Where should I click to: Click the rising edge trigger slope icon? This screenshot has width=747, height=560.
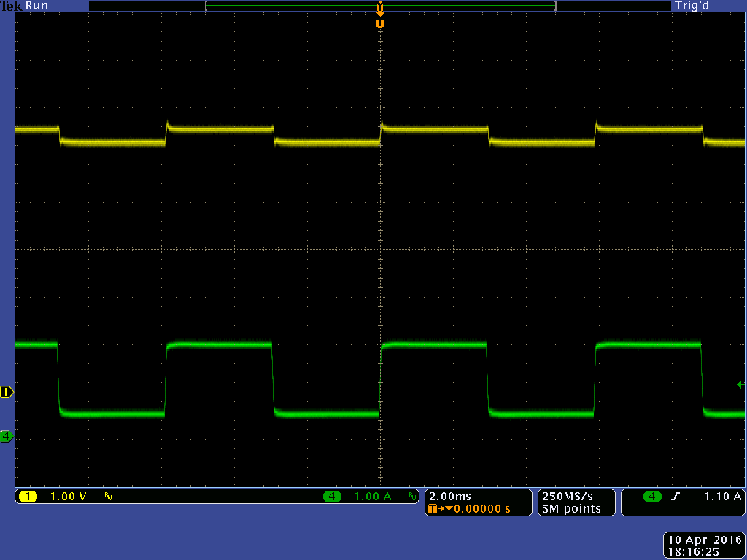coord(675,497)
